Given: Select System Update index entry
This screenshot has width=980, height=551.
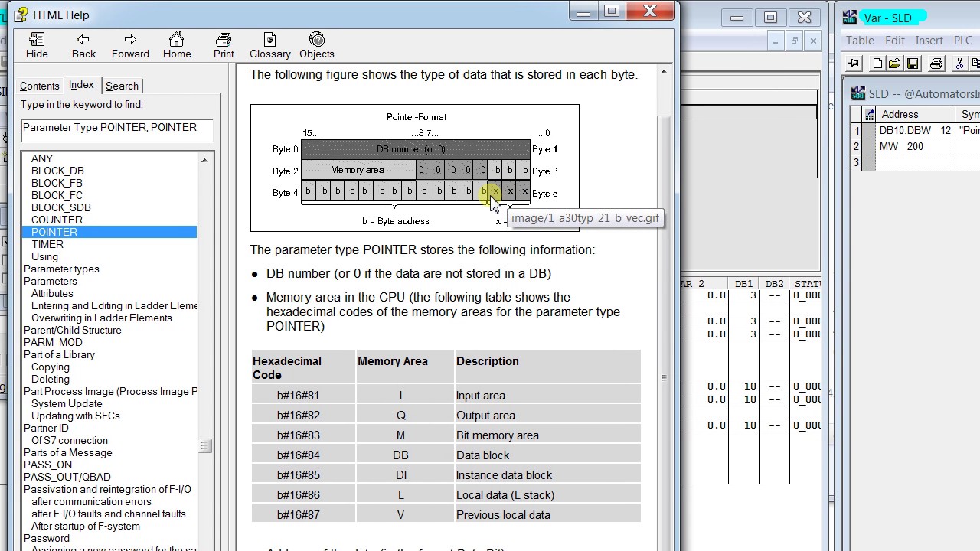Looking at the screenshot, I should 67,403.
